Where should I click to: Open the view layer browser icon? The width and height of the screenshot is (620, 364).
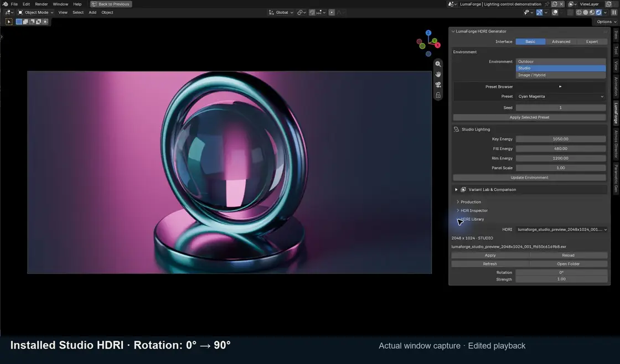[x=572, y=4]
